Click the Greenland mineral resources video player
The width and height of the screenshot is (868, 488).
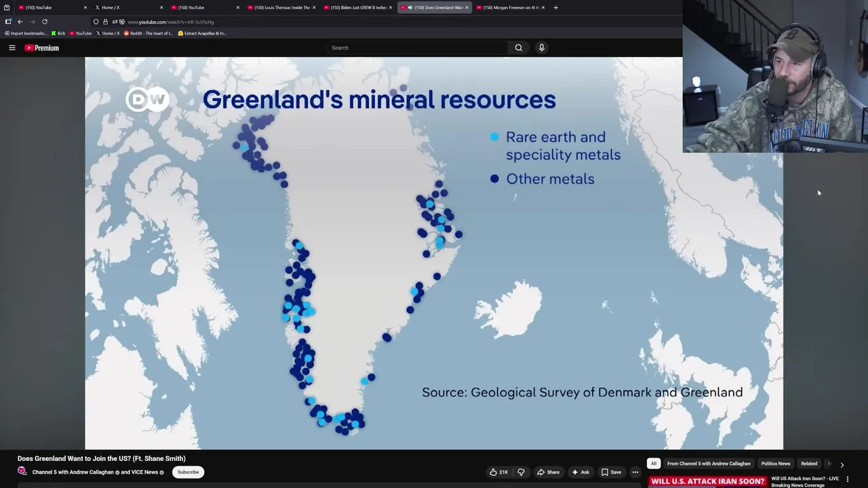click(434, 253)
